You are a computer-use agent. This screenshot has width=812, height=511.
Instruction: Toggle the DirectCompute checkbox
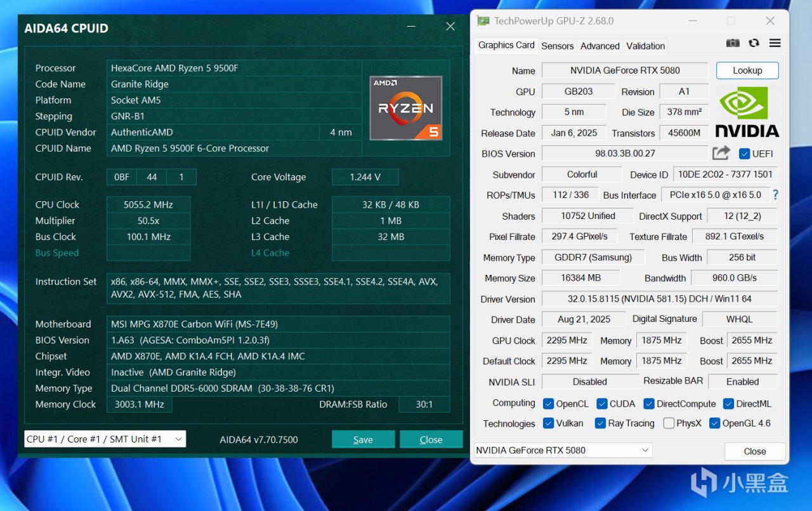[648, 404]
